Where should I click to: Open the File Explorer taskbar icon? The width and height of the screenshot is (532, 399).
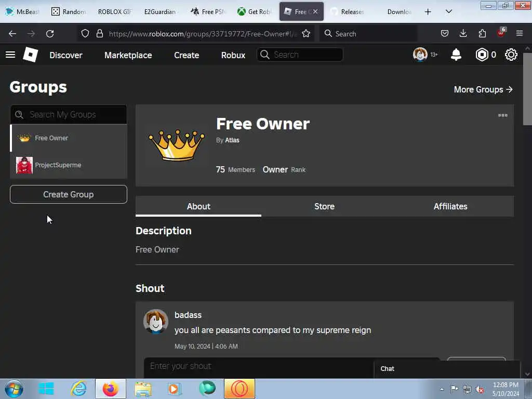pos(143,389)
